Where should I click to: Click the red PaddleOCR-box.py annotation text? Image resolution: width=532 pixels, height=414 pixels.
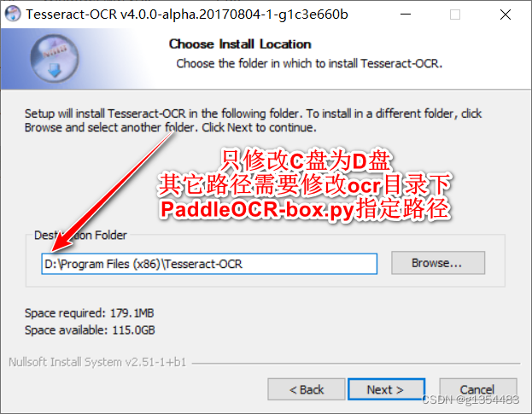point(305,209)
